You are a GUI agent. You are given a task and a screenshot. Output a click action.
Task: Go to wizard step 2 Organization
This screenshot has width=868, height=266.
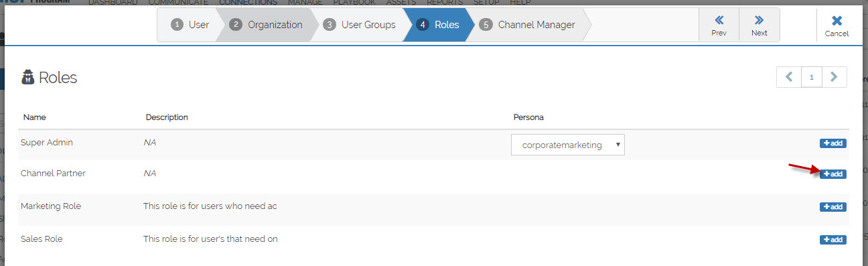(x=266, y=25)
